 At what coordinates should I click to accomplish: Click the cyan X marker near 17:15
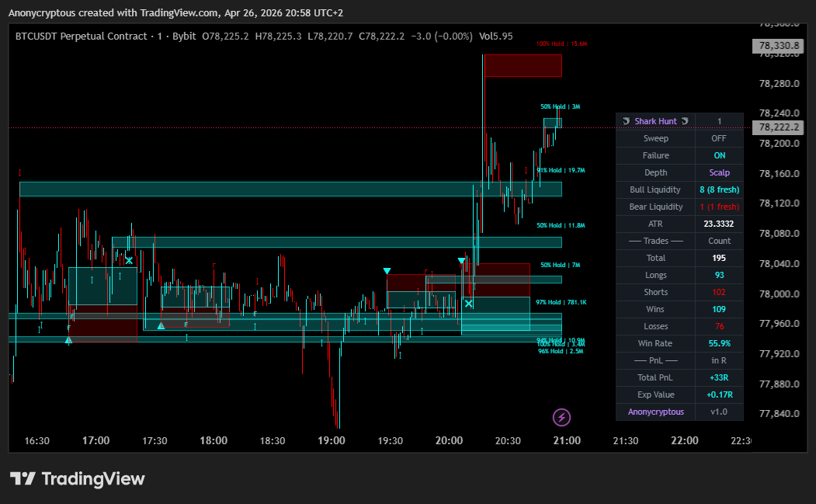[129, 260]
